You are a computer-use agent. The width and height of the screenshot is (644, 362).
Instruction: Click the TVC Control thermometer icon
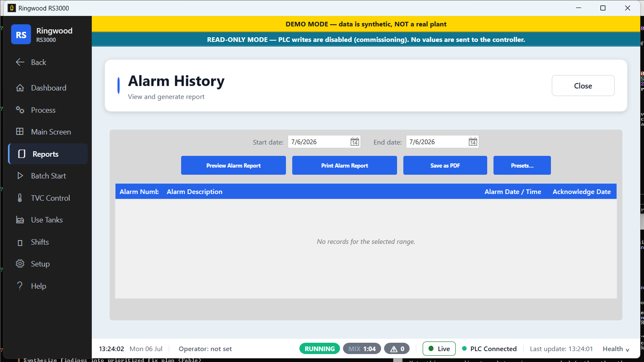click(x=20, y=198)
